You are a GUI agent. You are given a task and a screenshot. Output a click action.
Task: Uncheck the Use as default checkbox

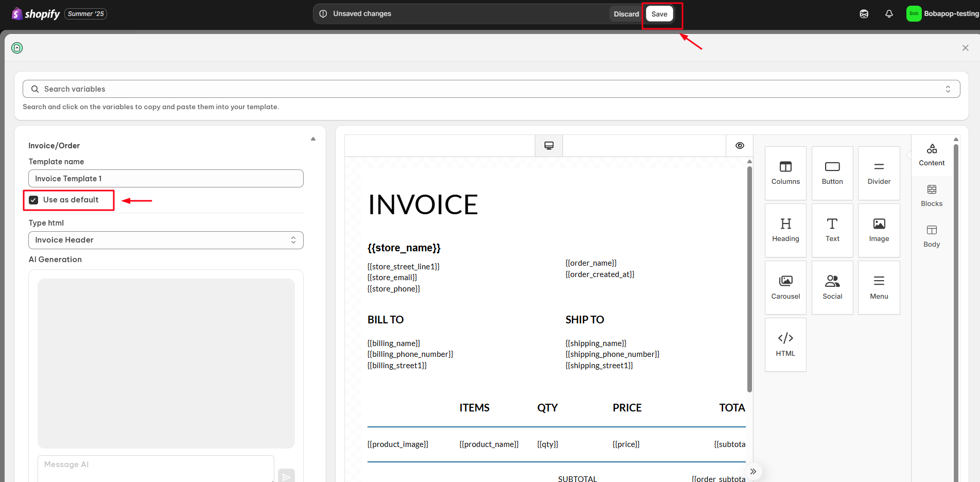(x=33, y=200)
